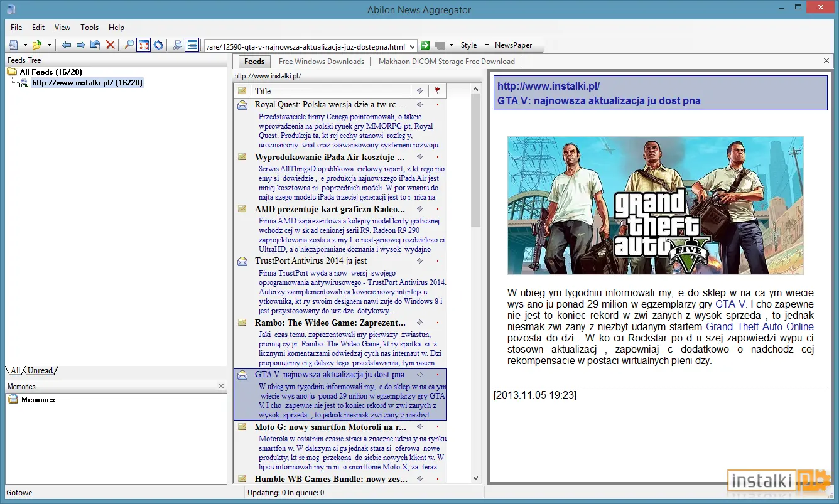Click the GTA V link in article text
Viewport: 839px width, 504px height.
coord(730,304)
